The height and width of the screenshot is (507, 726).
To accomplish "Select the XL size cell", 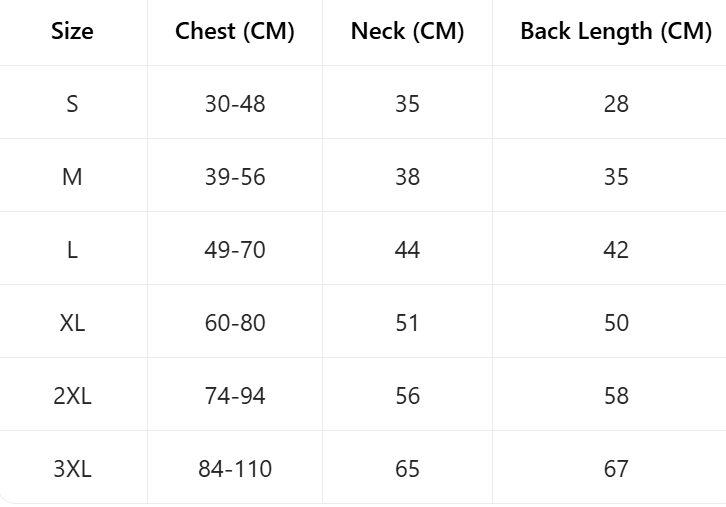I will [x=72, y=323].
